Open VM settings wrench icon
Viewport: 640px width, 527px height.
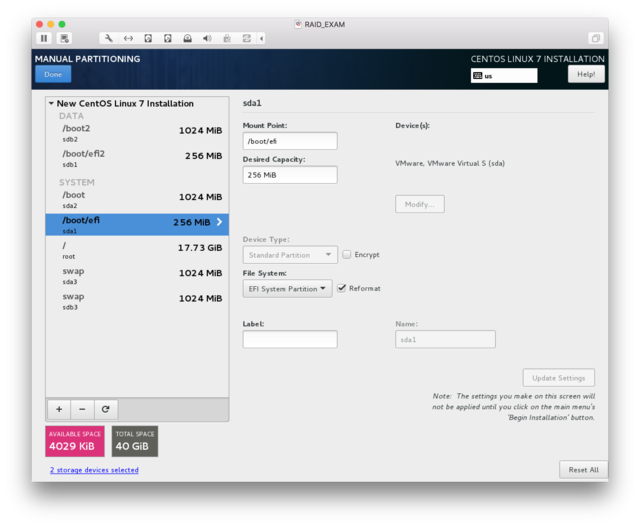pos(108,39)
